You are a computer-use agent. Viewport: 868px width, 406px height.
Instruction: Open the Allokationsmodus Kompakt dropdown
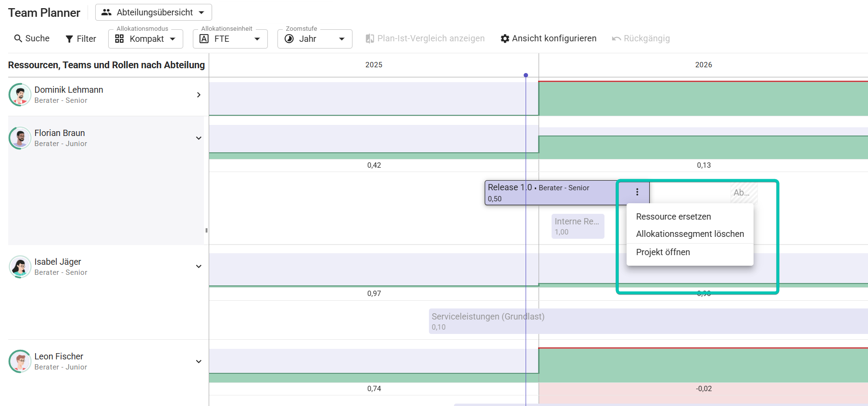[146, 39]
